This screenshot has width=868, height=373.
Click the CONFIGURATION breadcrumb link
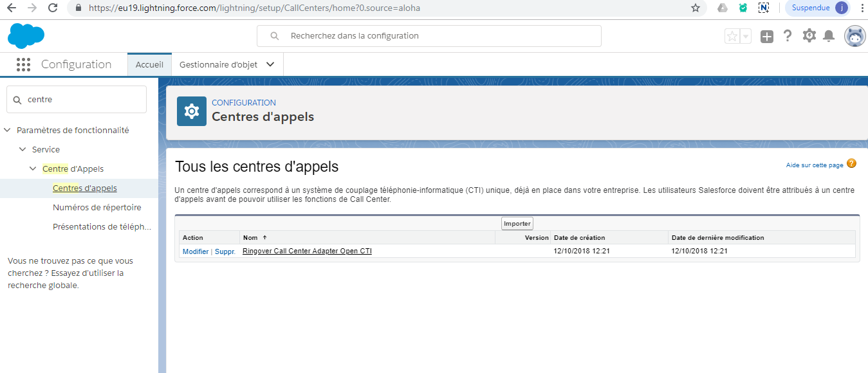[x=244, y=102]
